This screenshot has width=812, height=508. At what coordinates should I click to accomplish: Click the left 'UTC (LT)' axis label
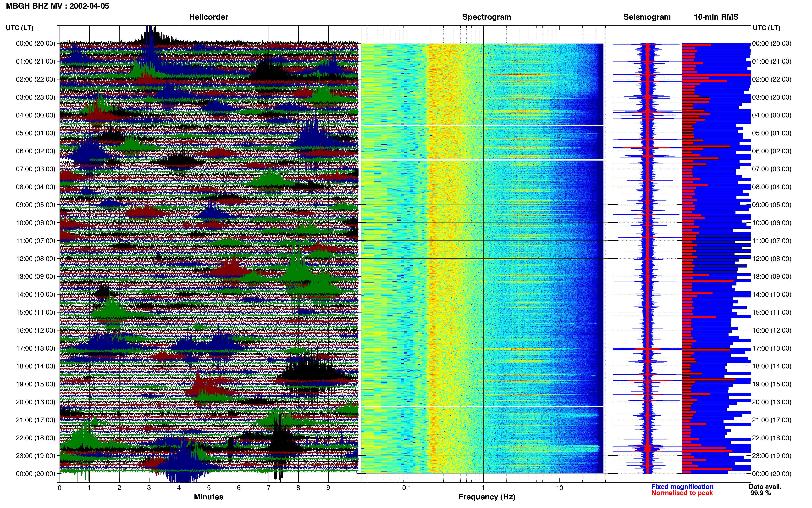(x=19, y=28)
